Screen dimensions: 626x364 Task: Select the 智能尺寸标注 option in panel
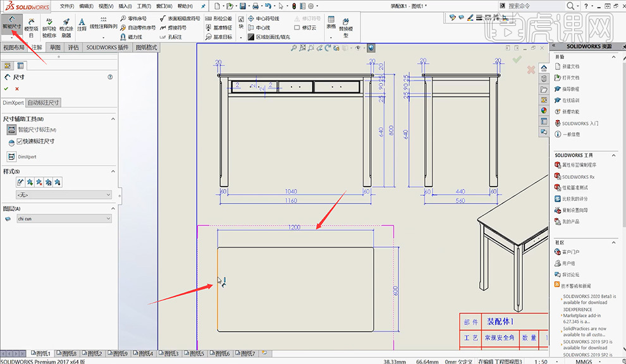pyautogui.click(x=36, y=130)
